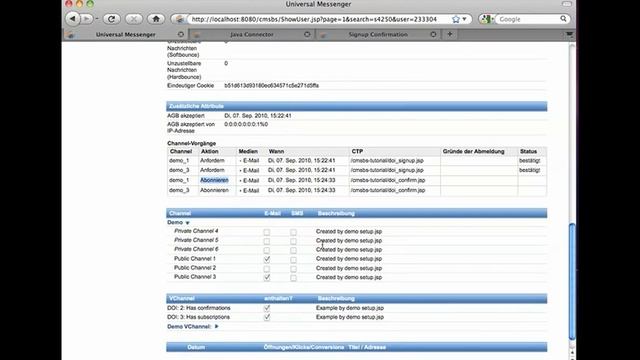Open a new tab with plus icon
Screen dimensions: 640x360
click(450, 34)
